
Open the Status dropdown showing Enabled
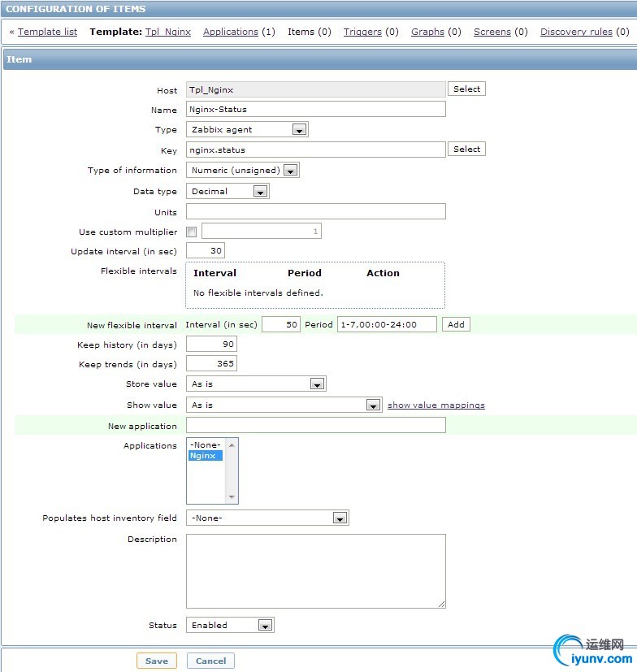tap(230, 625)
